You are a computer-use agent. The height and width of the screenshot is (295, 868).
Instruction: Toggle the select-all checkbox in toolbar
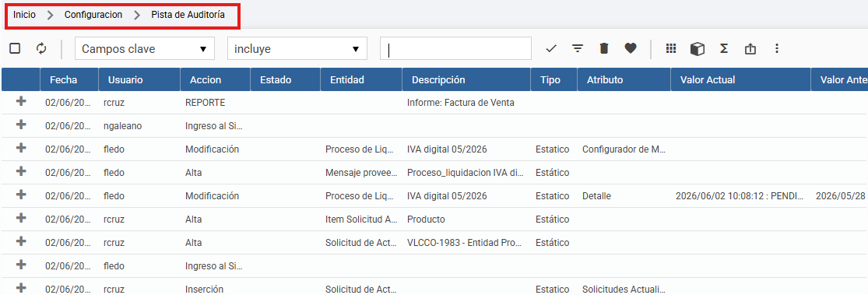pos(15,49)
